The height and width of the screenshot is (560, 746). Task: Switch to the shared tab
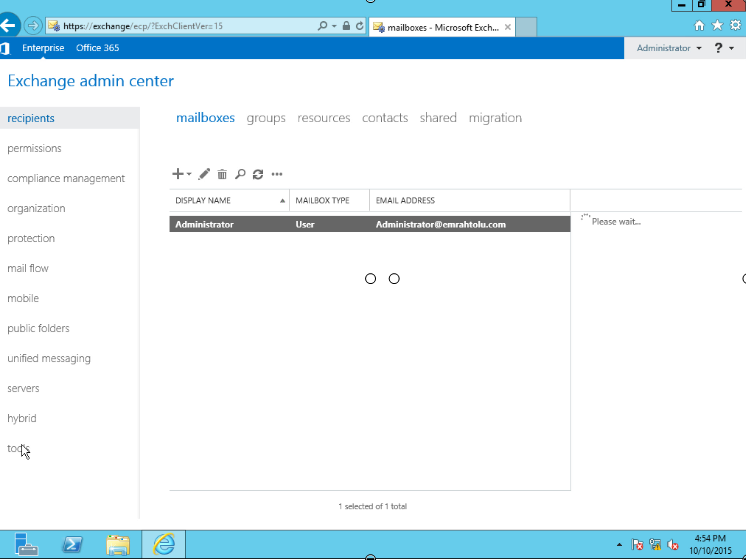438,118
